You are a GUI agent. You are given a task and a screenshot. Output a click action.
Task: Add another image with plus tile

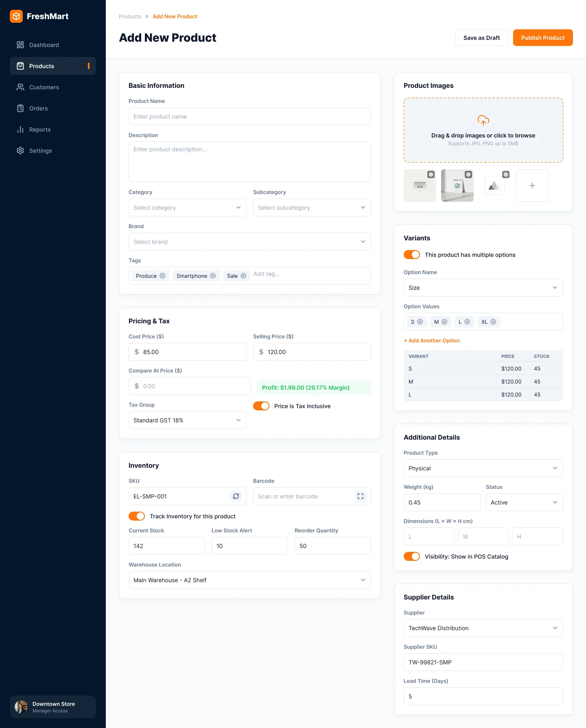pyautogui.click(x=532, y=185)
